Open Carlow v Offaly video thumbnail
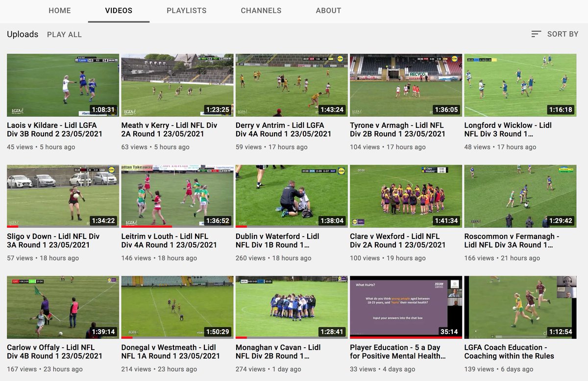The image size is (588, 381). 63,308
